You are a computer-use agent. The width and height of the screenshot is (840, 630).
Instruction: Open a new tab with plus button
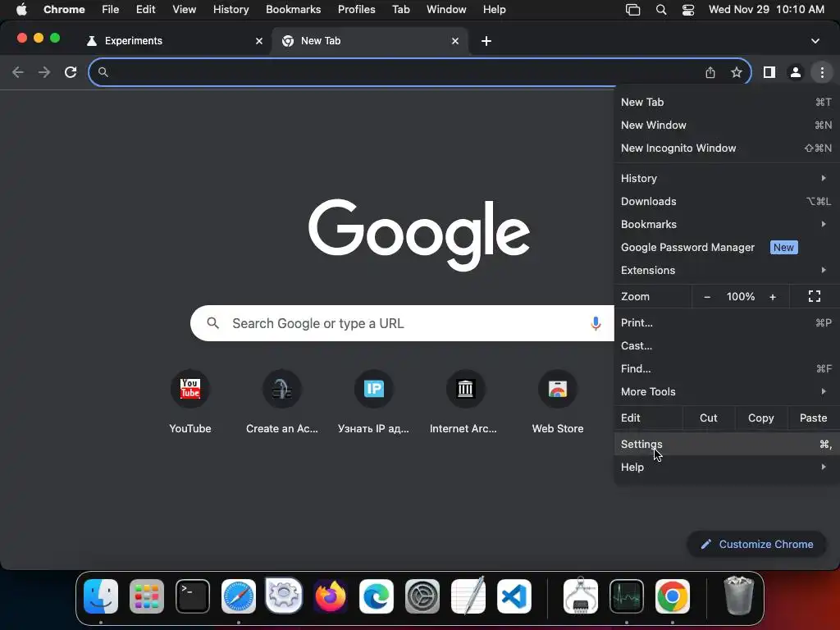pos(486,41)
